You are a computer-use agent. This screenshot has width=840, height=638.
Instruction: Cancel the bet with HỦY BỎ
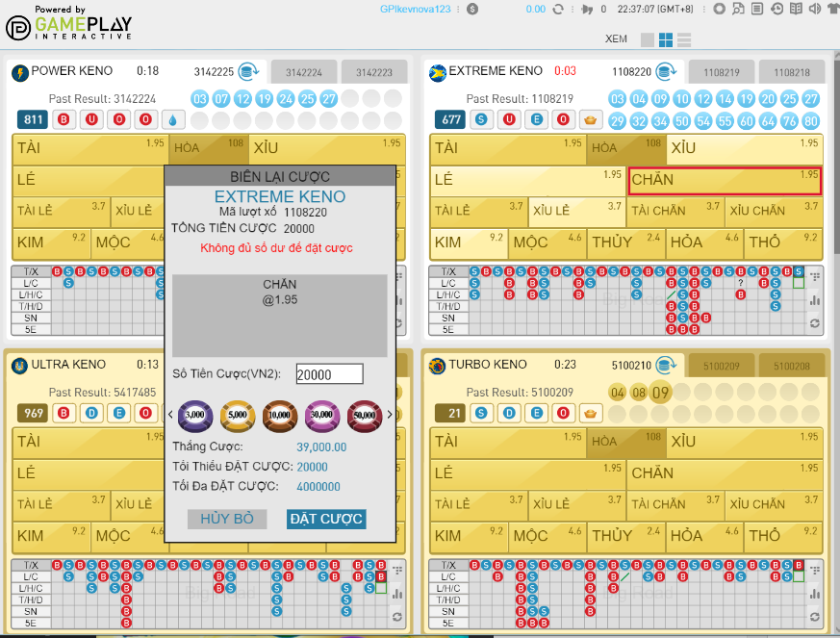[227, 519]
